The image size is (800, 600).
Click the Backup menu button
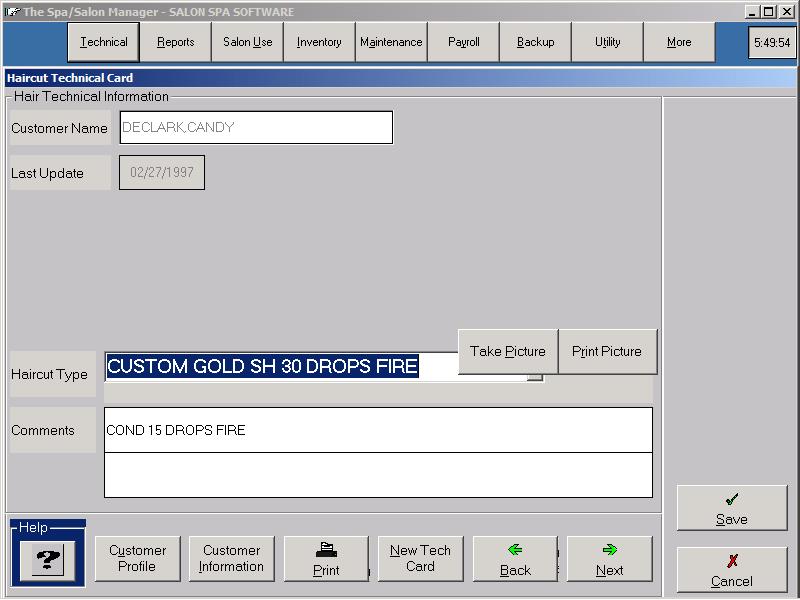(535, 43)
